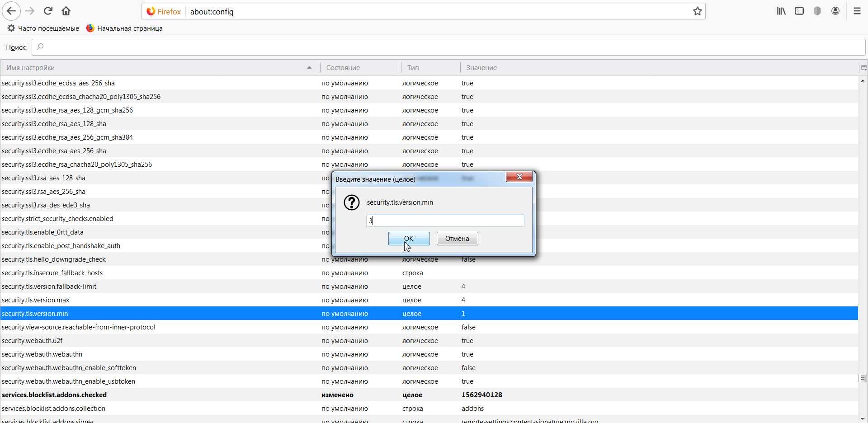Sort by the 'Состояние' column header
Screen dimensions: 868x423
(360, 68)
